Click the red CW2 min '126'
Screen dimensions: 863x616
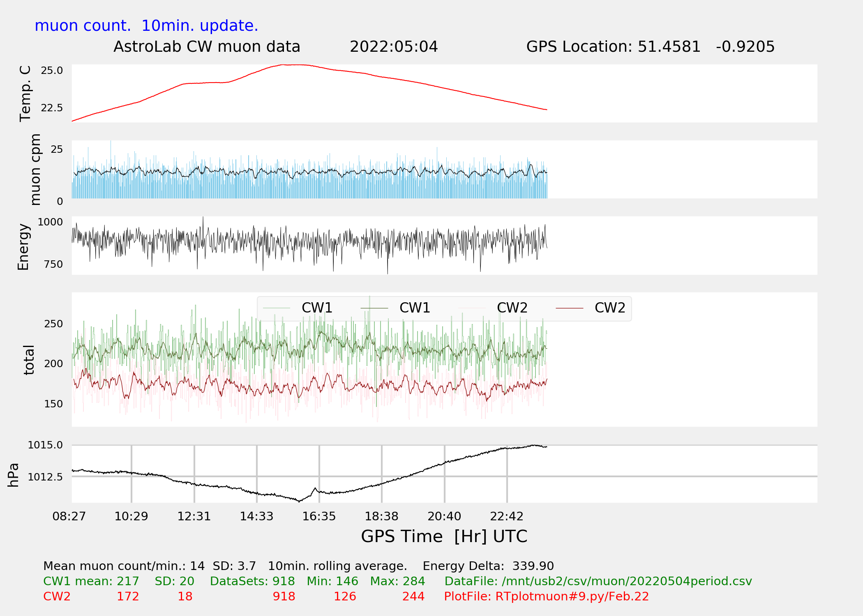coord(345,597)
